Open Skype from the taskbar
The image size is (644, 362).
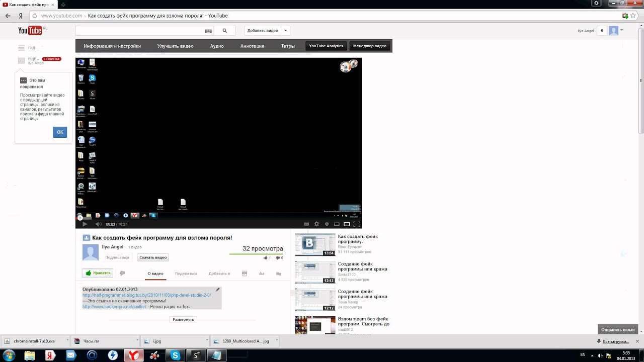[175, 355]
